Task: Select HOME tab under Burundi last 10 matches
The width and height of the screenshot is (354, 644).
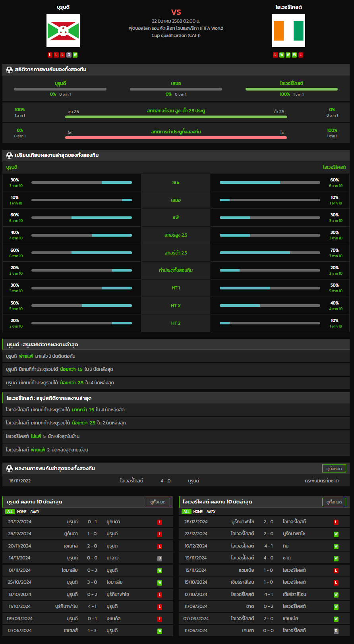Action: tap(22, 512)
